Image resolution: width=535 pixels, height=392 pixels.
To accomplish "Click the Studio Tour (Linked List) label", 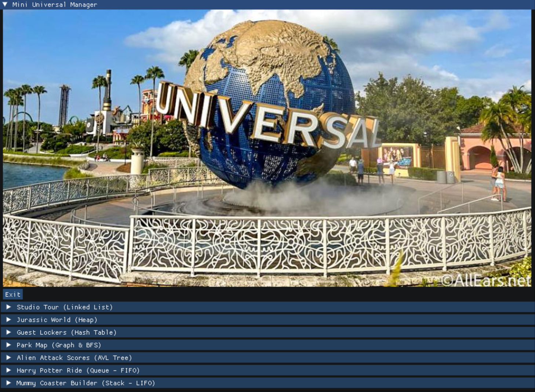I will pyautogui.click(x=65, y=307).
